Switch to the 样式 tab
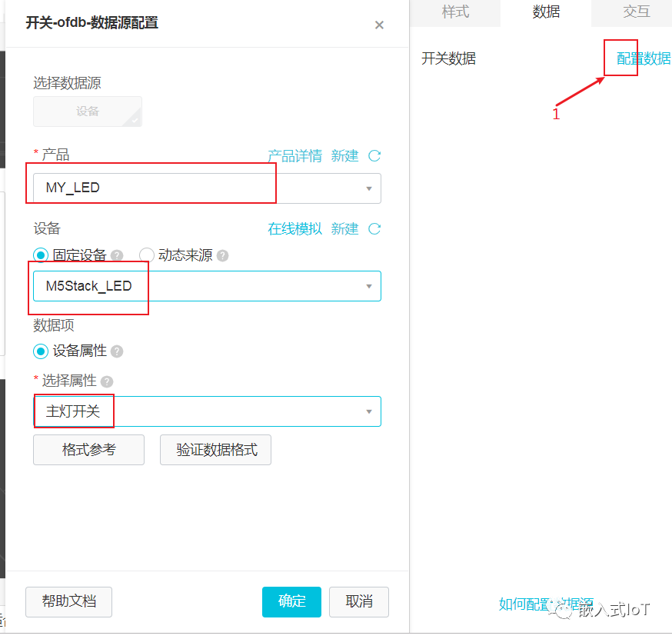 455,12
